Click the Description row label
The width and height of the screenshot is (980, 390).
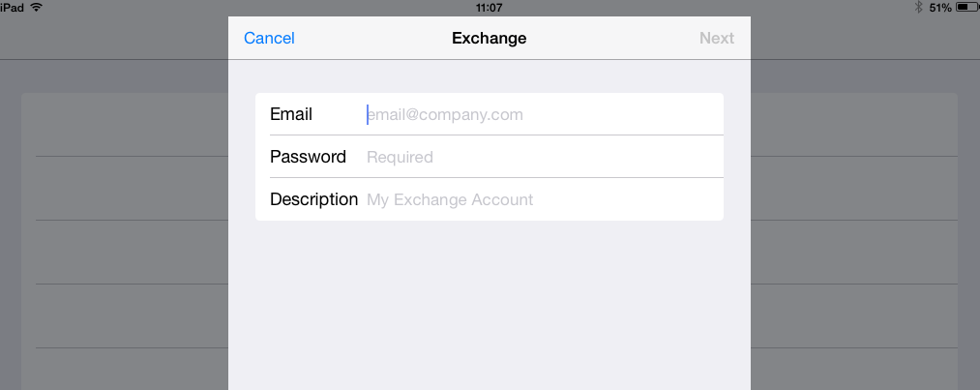pyautogui.click(x=313, y=199)
